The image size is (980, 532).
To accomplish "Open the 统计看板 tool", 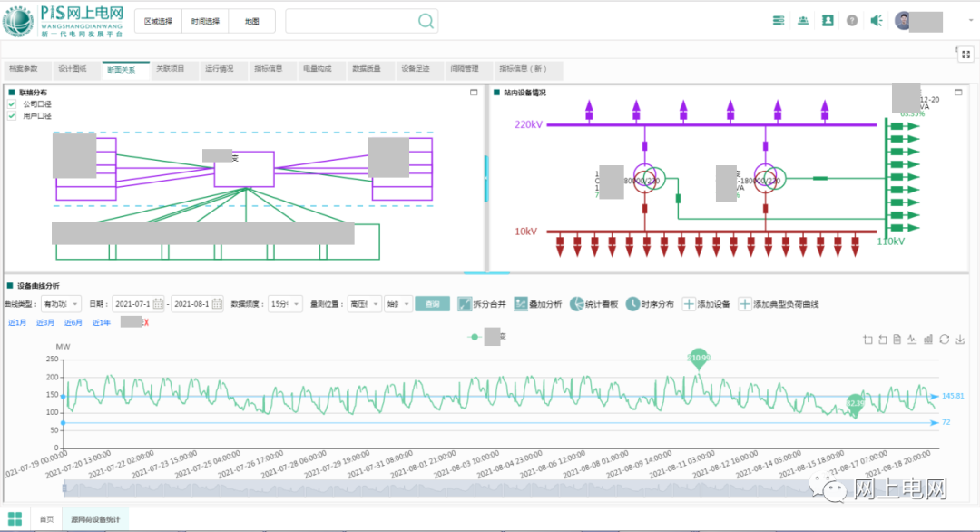I will click(x=593, y=304).
